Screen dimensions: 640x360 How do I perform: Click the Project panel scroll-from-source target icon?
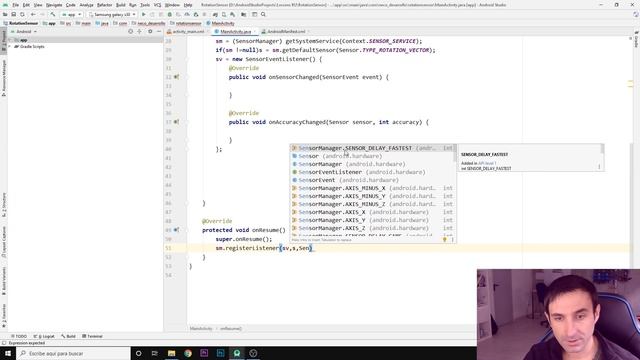[x=131, y=31]
